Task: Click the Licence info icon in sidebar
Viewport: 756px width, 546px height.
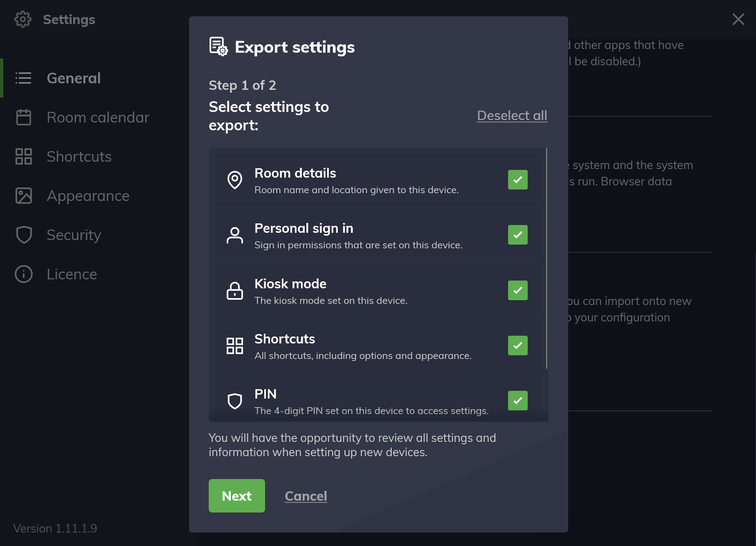Action: pos(23,274)
